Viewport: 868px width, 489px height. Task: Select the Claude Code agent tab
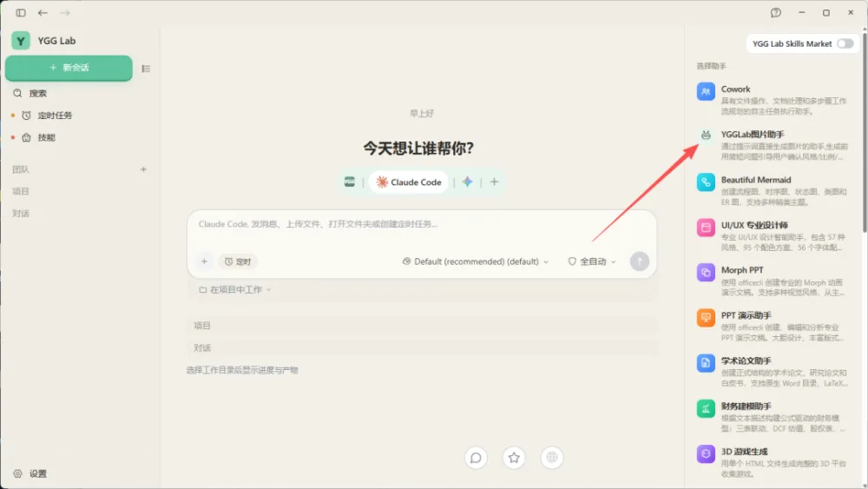coord(409,182)
